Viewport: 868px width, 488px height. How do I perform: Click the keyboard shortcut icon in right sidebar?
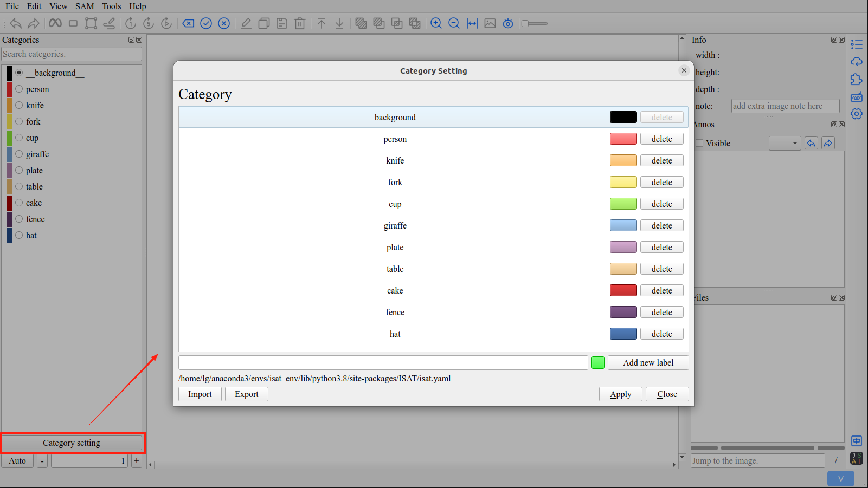tap(857, 97)
